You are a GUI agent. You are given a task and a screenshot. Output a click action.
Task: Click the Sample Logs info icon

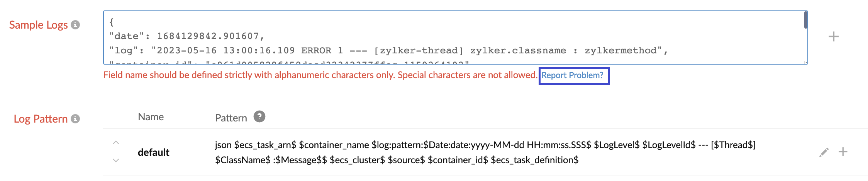pyautogui.click(x=76, y=25)
